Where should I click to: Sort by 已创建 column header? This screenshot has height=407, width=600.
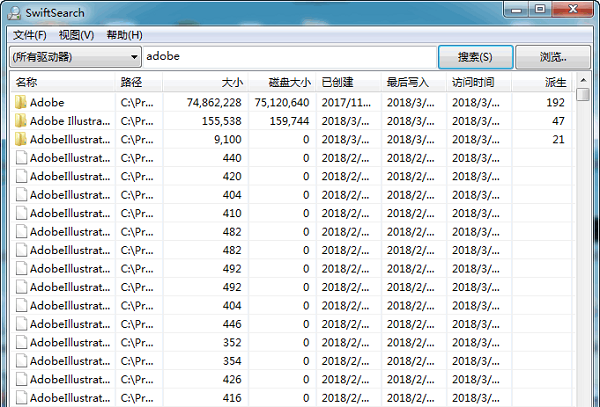(349, 82)
